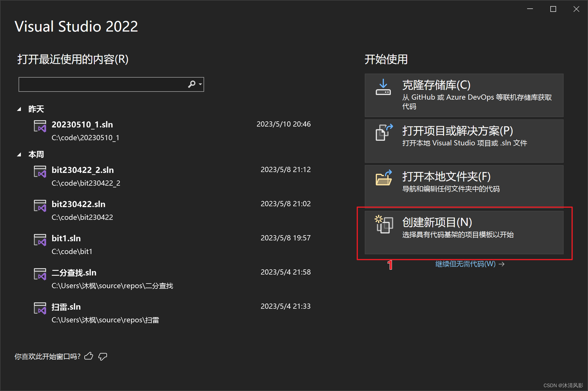Click the clone repository download icon
Image resolution: width=588 pixels, height=391 pixels.
[x=383, y=87]
